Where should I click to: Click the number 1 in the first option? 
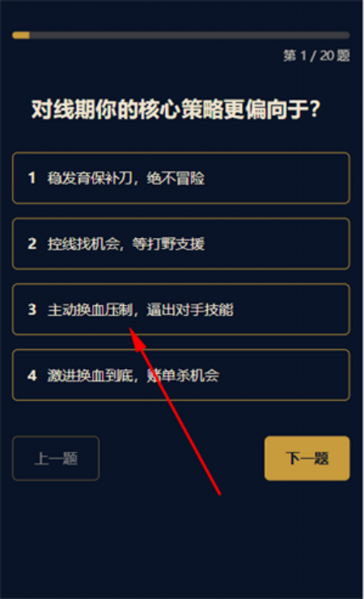(32, 177)
